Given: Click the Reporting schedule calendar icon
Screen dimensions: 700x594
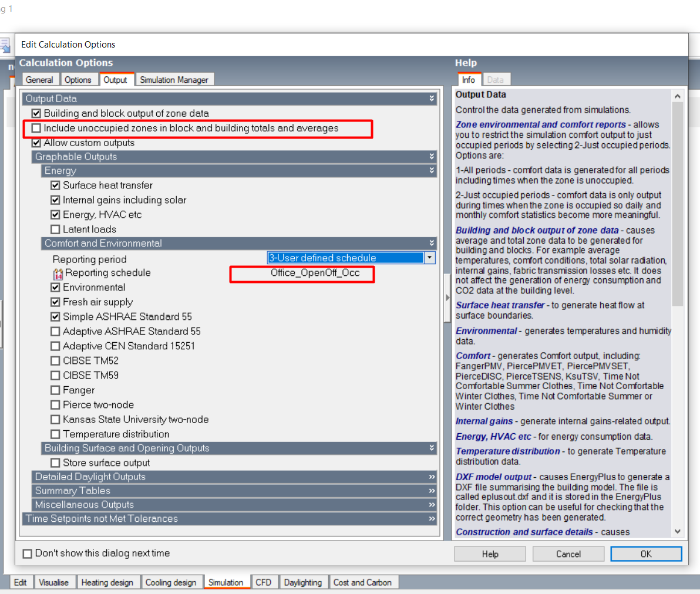Looking at the screenshot, I should [x=58, y=273].
